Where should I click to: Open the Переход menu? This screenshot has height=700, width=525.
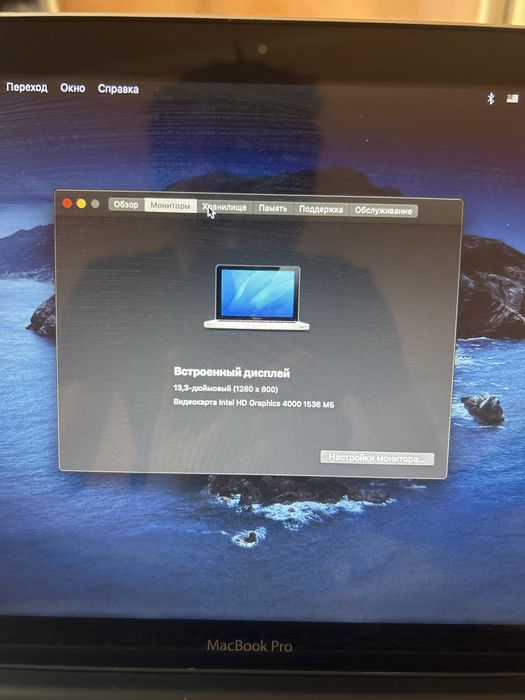(x=27, y=87)
